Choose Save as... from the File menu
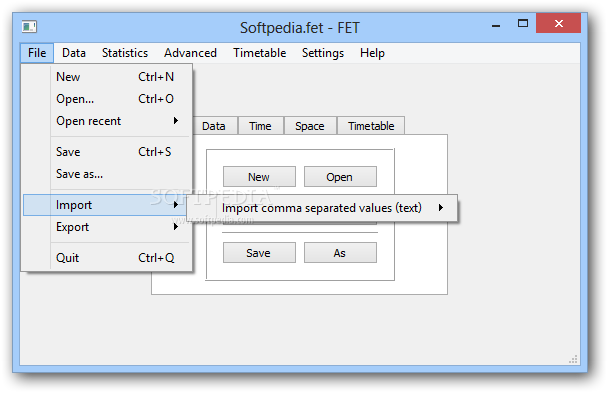The width and height of the screenshot is (608, 393). pos(107,174)
